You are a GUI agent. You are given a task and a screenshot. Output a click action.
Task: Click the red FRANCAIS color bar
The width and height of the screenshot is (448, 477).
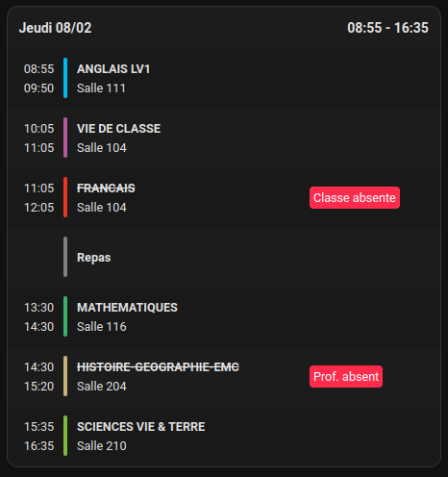(65, 197)
